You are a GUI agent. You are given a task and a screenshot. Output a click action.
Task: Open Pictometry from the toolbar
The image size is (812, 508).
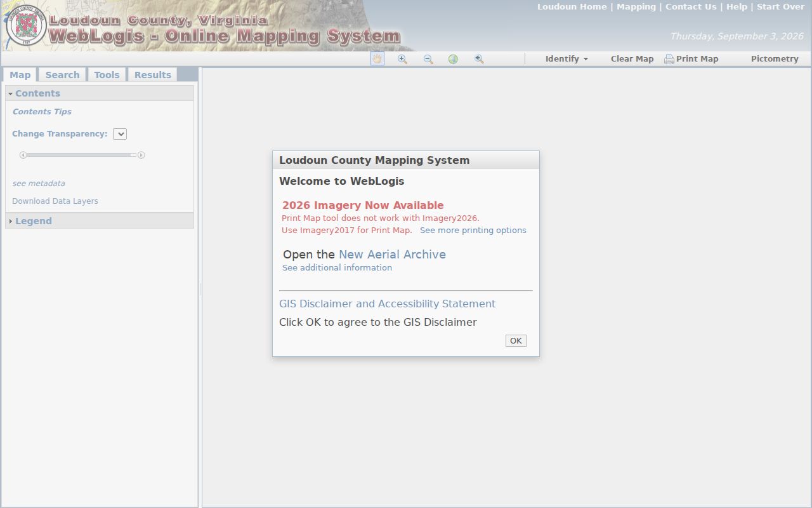tap(775, 58)
